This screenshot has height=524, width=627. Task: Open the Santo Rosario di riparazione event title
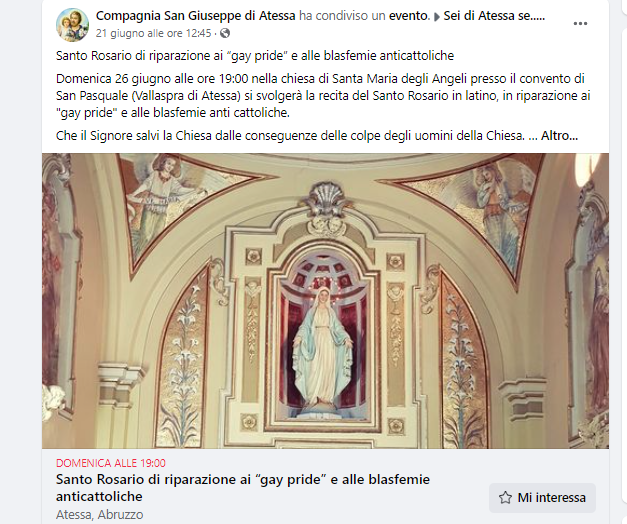pos(243,488)
